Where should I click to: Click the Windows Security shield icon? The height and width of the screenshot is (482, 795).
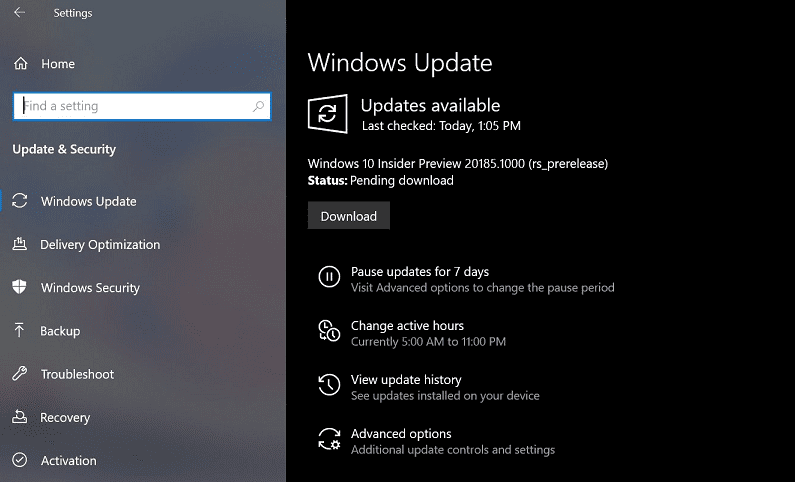19,287
